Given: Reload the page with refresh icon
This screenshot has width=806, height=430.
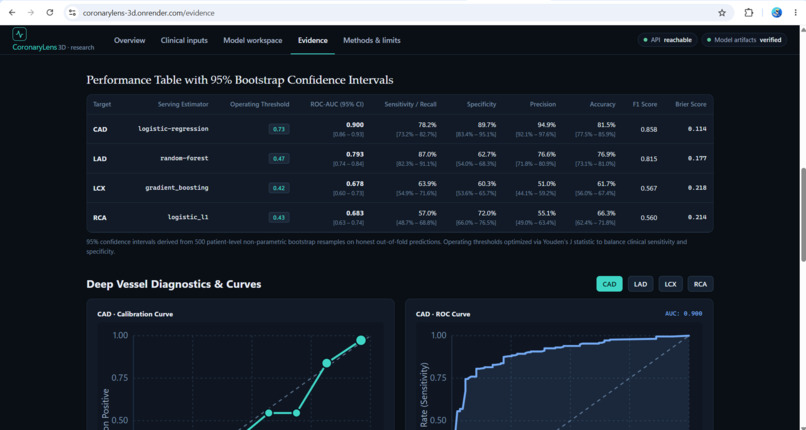Looking at the screenshot, I should [x=50, y=13].
